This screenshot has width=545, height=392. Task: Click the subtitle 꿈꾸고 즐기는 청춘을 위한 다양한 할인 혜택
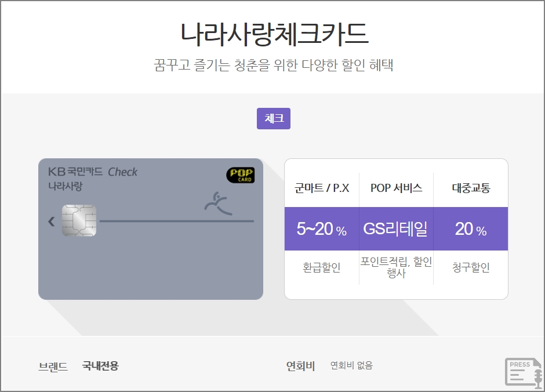(x=274, y=65)
